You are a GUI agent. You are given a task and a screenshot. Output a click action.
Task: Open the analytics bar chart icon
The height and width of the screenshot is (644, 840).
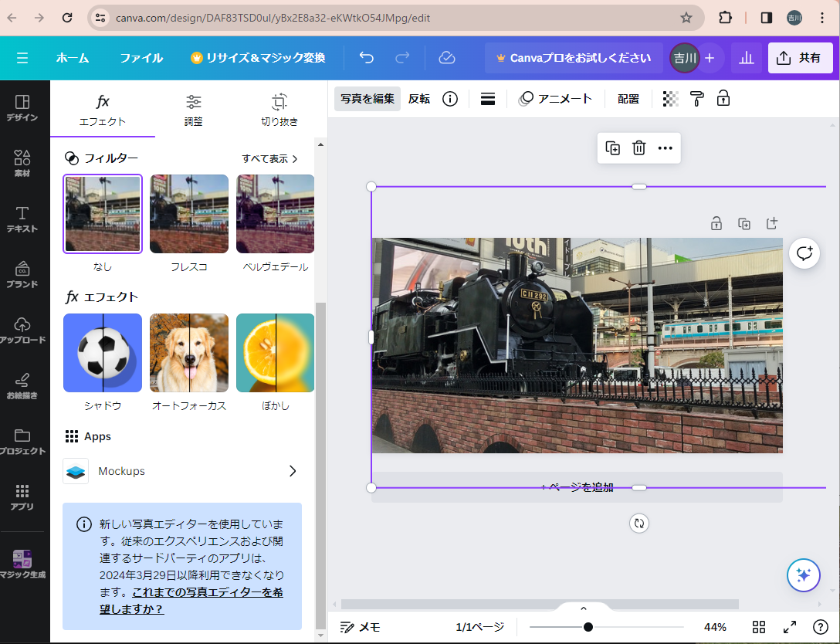(x=746, y=58)
